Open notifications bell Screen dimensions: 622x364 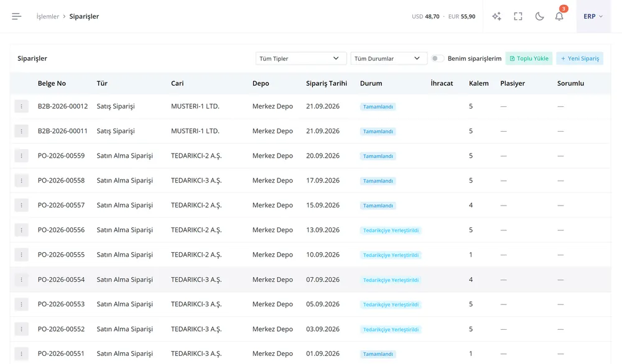(x=559, y=16)
